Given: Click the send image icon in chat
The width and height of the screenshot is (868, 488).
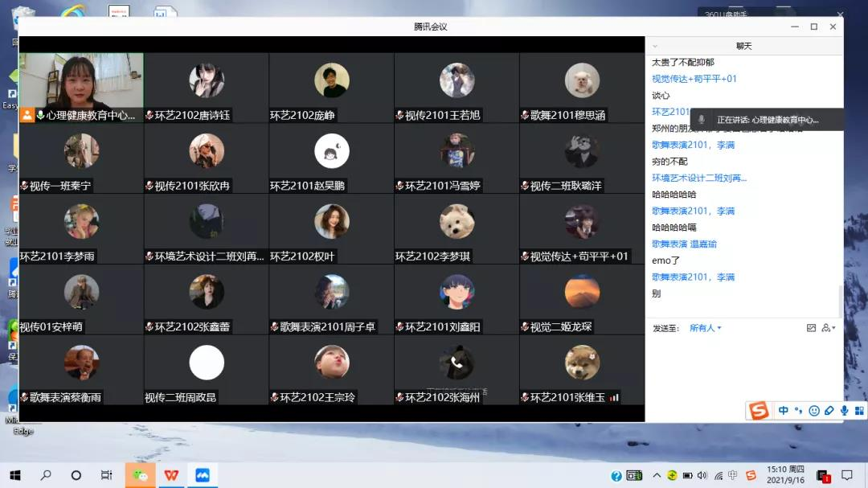Looking at the screenshot, I should coord(811,328).
